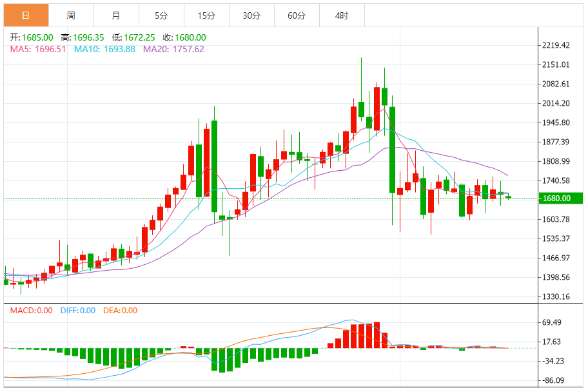Viewport: 588px width, 388px height.
Task: Open the 60分 chart tab
Action: click(x=297, y=15)
